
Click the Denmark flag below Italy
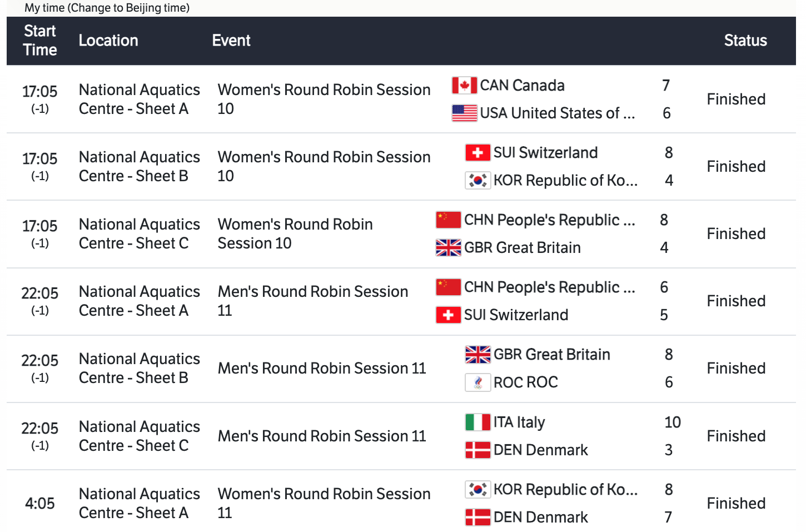click(x=477, y=450)
